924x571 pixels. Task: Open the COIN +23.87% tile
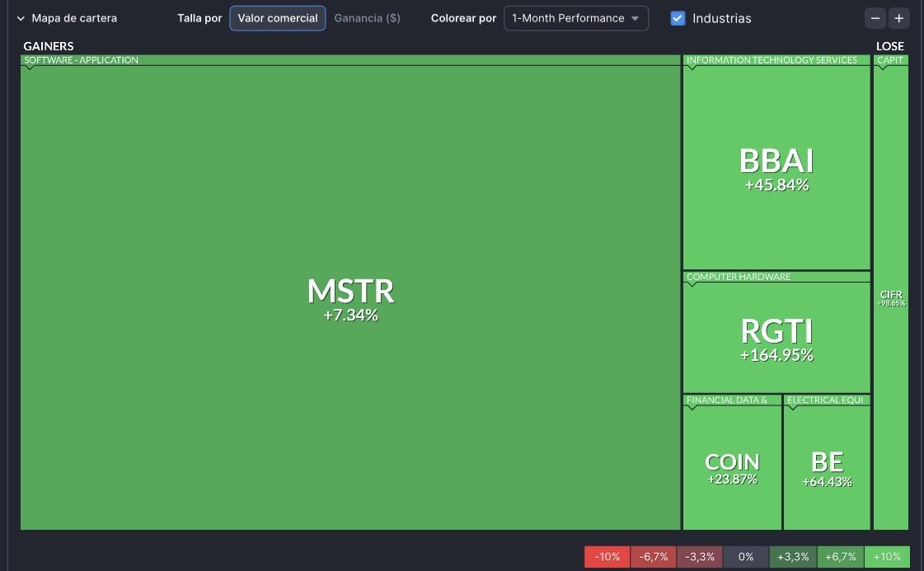(x=733, y=467)
